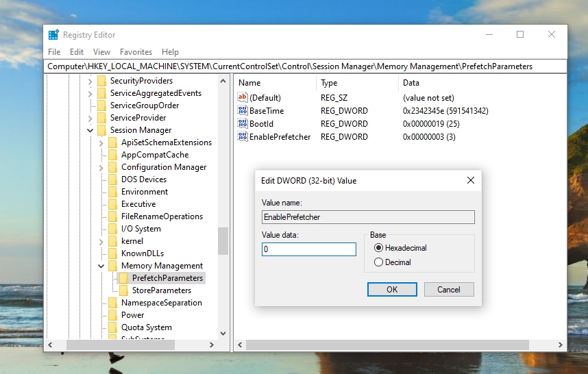Expand the Configuration Manager tree node
This screenshot has height=374, width=588.
101,167
